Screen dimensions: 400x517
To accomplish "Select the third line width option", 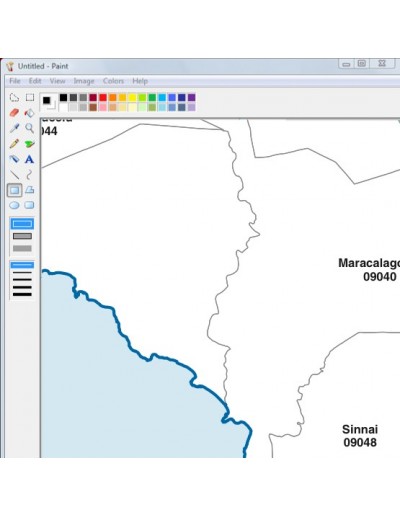I will tap(22, 280).
